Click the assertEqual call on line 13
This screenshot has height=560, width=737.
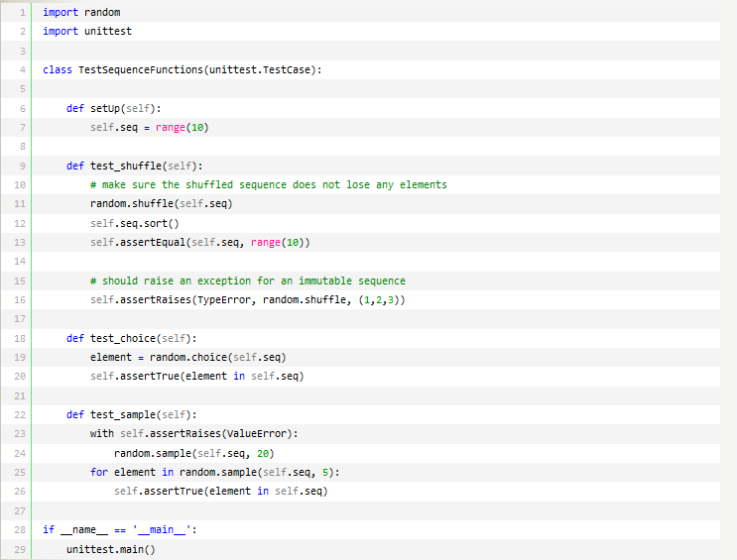point(147,242)
